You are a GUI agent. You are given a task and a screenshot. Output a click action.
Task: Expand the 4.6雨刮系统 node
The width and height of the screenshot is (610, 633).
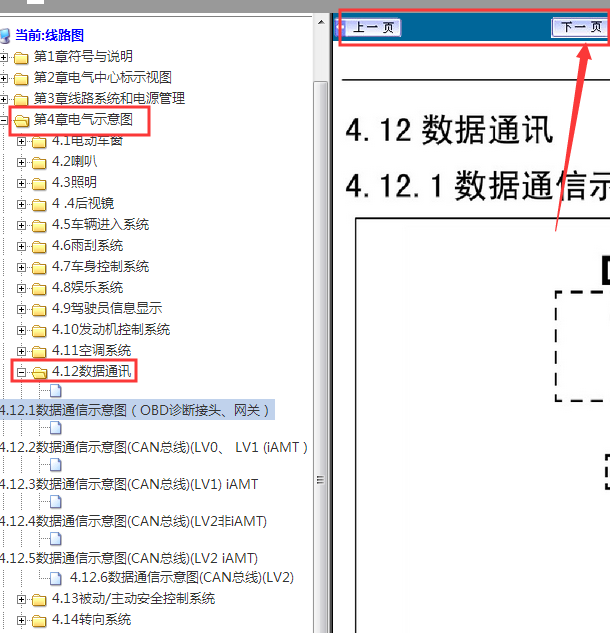pyautogui.click(x=21, y=246)
